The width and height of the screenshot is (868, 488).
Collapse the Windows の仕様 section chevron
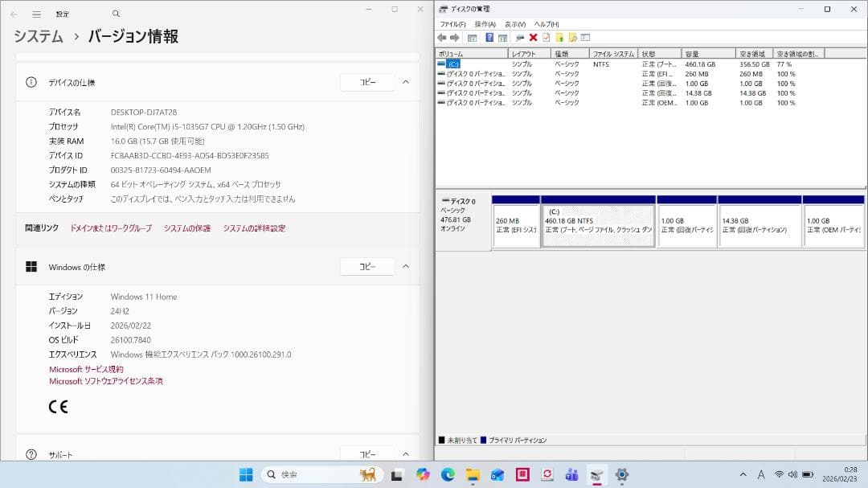406,266
